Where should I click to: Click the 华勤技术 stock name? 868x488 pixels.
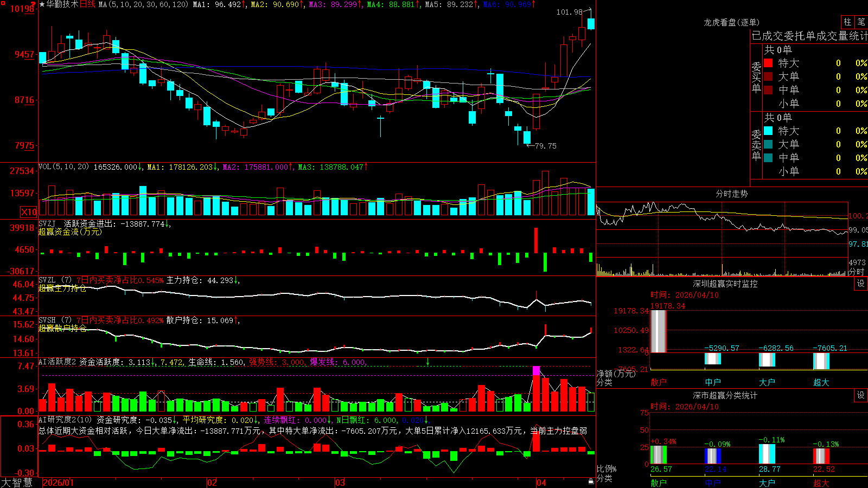[62, 4]
